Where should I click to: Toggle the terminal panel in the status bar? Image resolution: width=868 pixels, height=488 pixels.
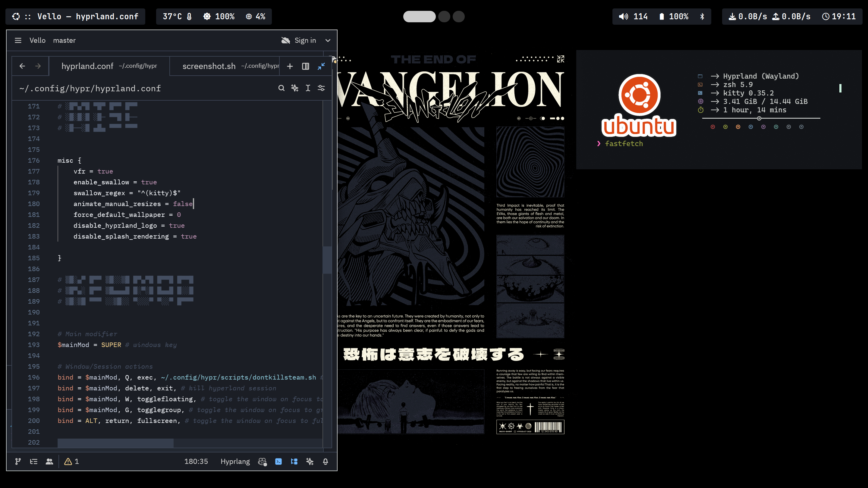(278, 461)
